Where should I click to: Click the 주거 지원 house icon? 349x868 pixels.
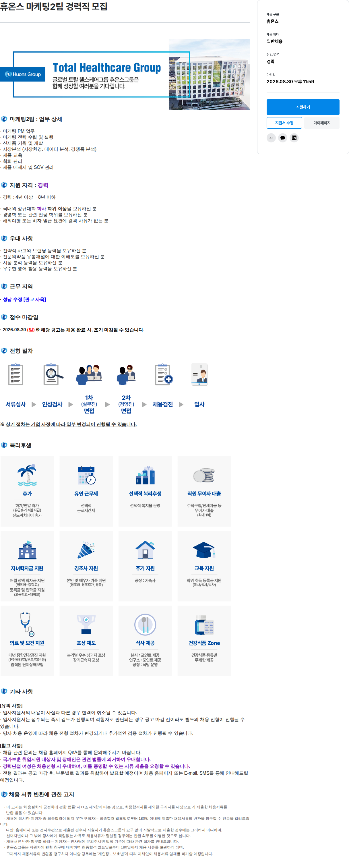point(145,550)
